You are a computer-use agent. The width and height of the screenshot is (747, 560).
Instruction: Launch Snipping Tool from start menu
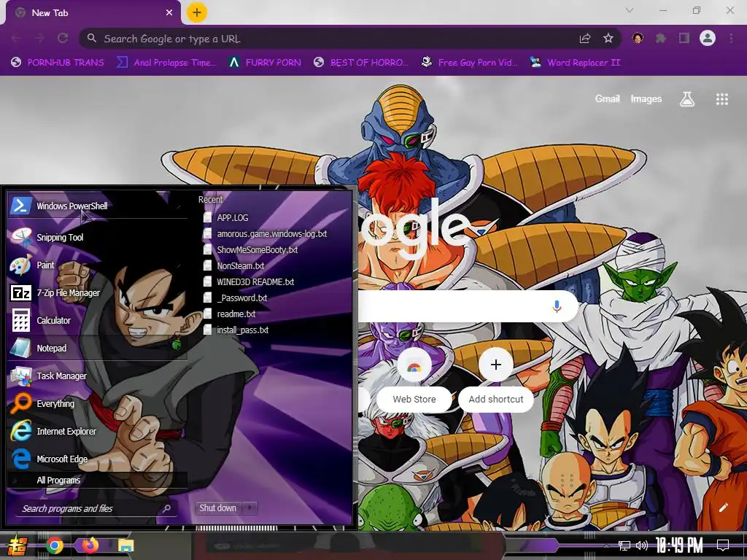[x=97, y=237]
